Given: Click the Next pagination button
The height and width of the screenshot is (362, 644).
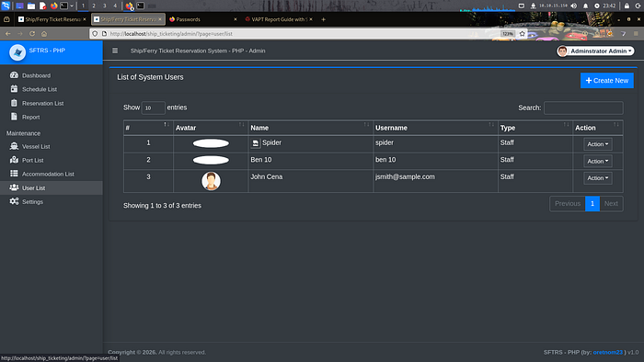Looking at the screenshot, I should pyautogui.click(x=611, y=204).
